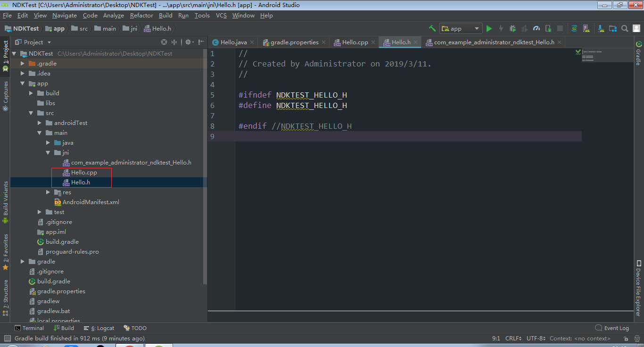Expand the androidTest folder arrow
The height and width of the screenshot is (347, 644).
pyautogui.click(x=40, y=123)
